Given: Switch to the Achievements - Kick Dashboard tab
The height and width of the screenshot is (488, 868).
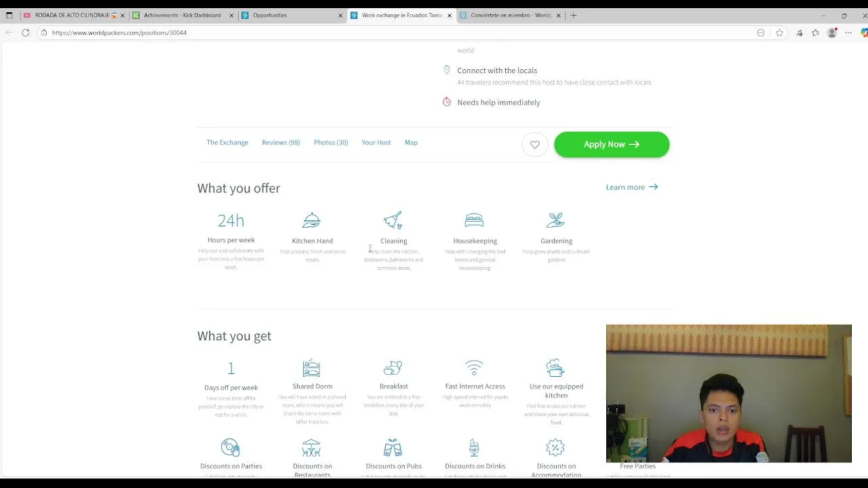Looking at the screenshot, I should point(182,15).
